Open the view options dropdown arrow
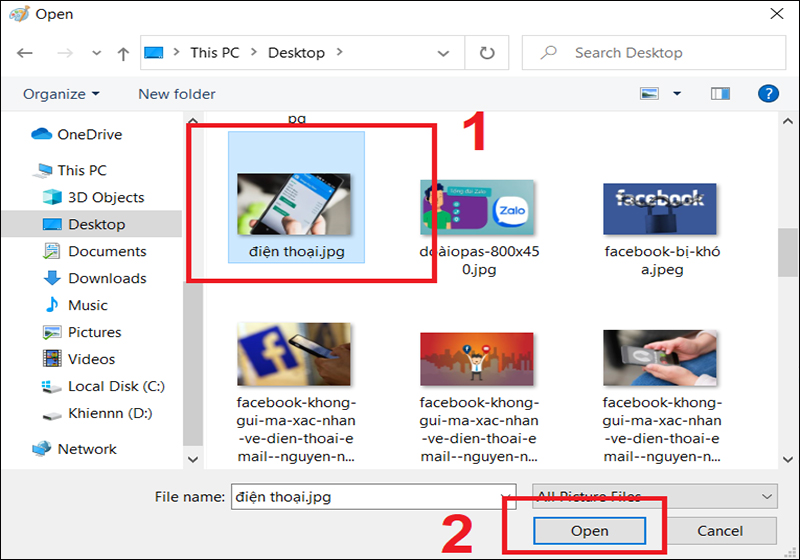The height and width of the screenshot is (560, 800). 677,93
